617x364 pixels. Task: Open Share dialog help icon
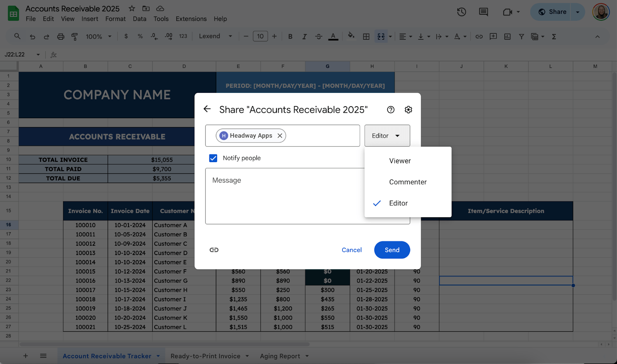click(x=391, y=110)
